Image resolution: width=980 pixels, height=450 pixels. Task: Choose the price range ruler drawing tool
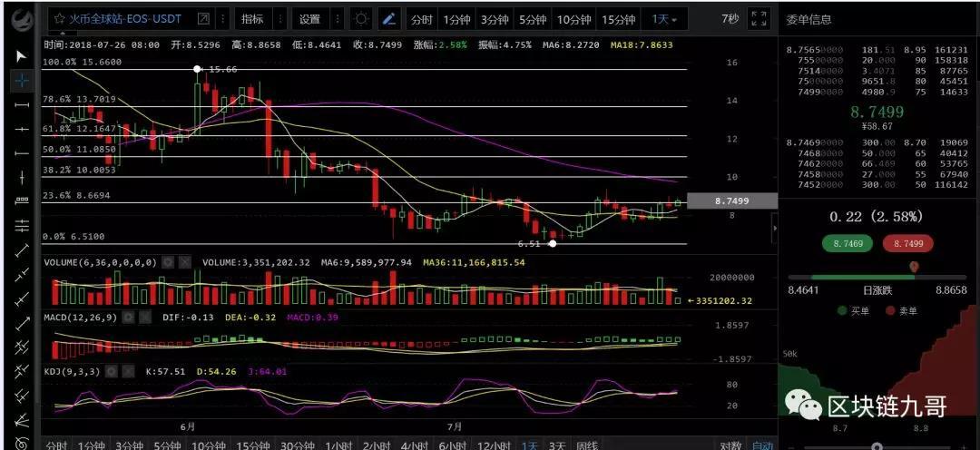pyautogui.click(x=22, y=200)
